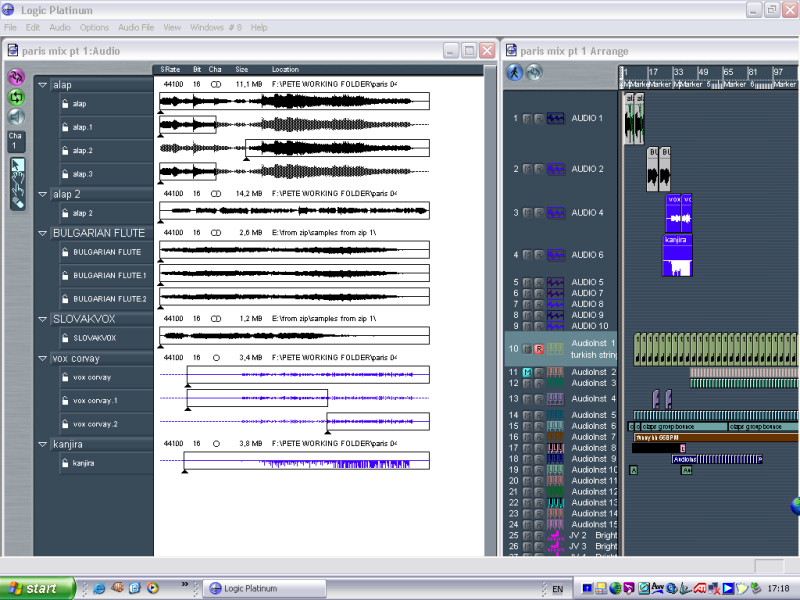Toggle record on track 10 AudioInst 1
This screenshot has height=600, width=800.
pos(537,349)
